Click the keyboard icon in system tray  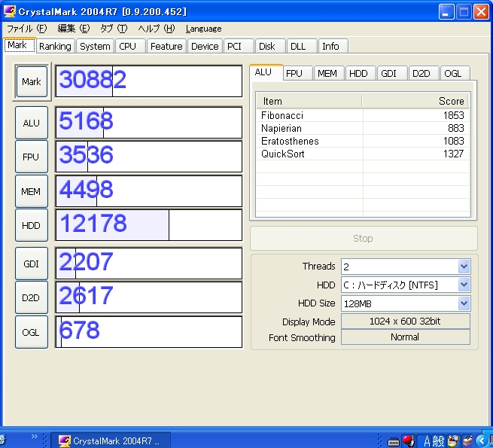[x=393, y=441]
